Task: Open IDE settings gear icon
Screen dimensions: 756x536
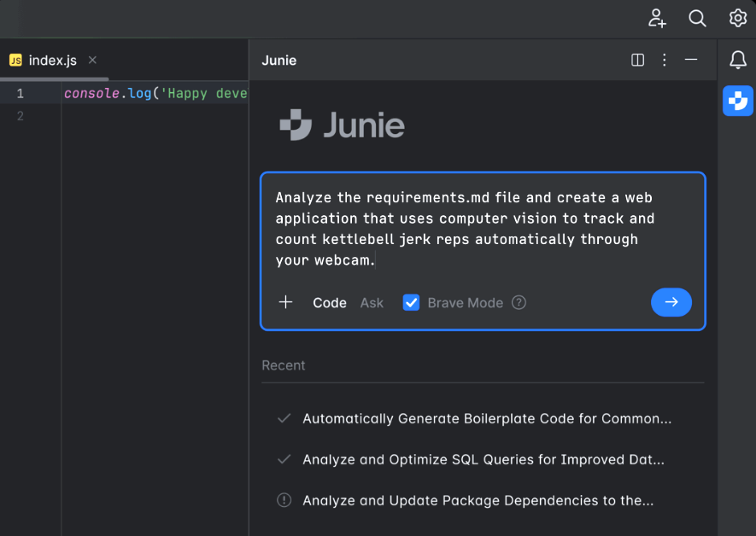Action: pos(738,18)
